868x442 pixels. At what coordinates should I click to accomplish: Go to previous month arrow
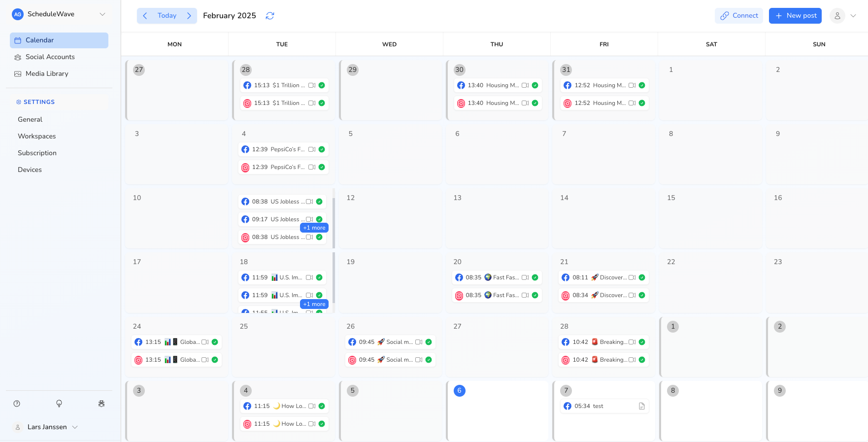(x=145, y=16)
